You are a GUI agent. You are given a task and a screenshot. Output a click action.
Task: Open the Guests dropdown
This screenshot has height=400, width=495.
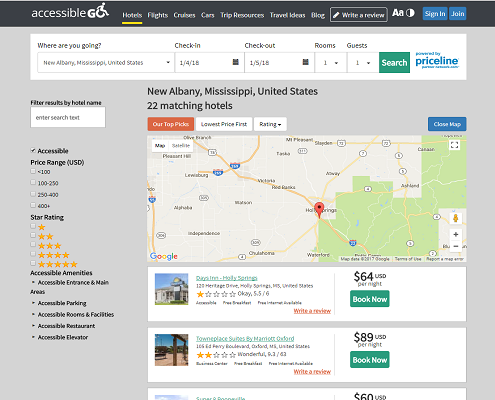pos(363,62)
